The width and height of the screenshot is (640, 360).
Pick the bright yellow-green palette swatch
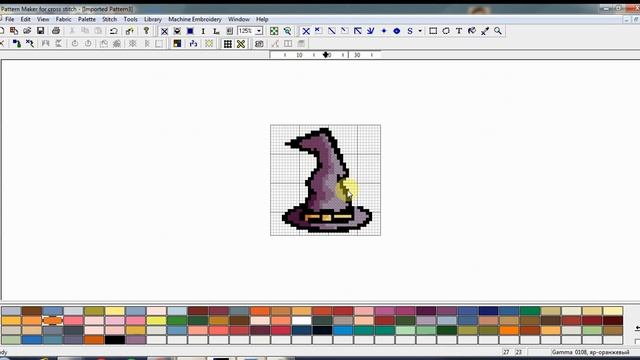(157, 320)
